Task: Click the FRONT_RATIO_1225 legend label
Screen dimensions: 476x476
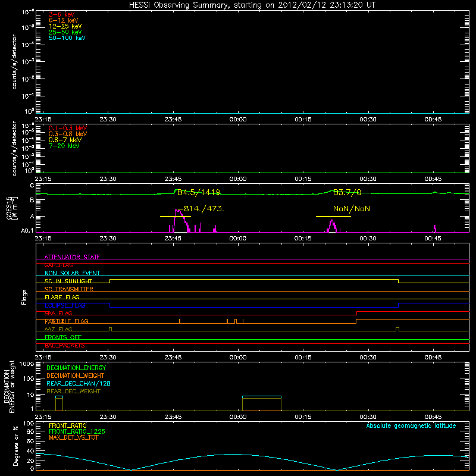Action: tap(77, 431)
